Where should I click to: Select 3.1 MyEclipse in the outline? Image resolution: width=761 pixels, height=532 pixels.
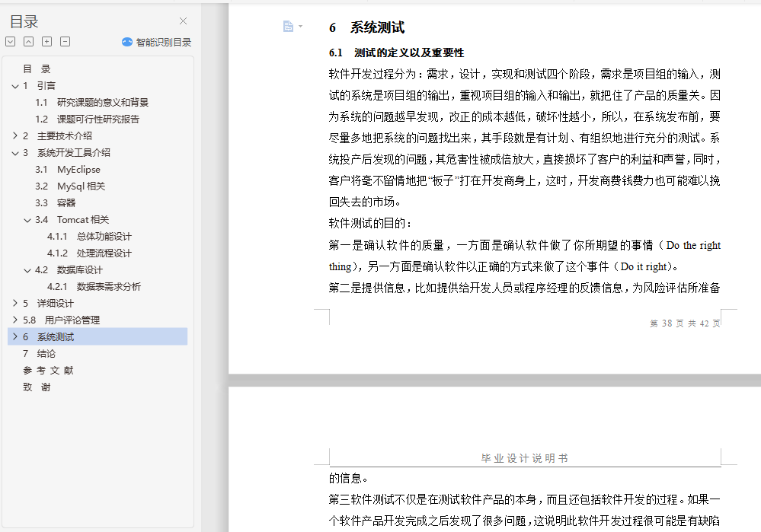tap(68, 170)
